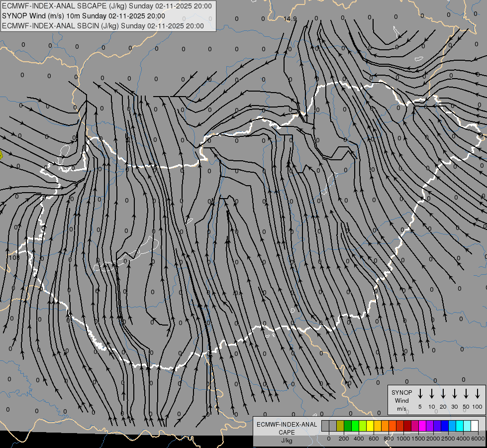Pick the lime swatch right of 400 tick
Viewport: 487px width, 448px height.
pyautogui.click(x=363, y=426)
